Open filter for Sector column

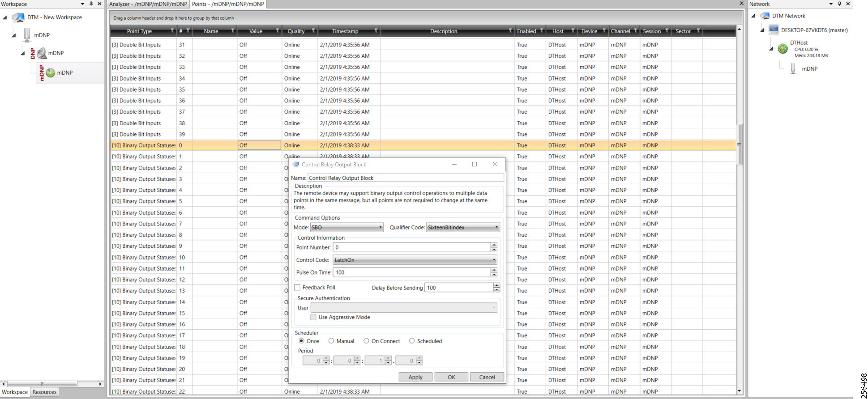click(698, 31)
